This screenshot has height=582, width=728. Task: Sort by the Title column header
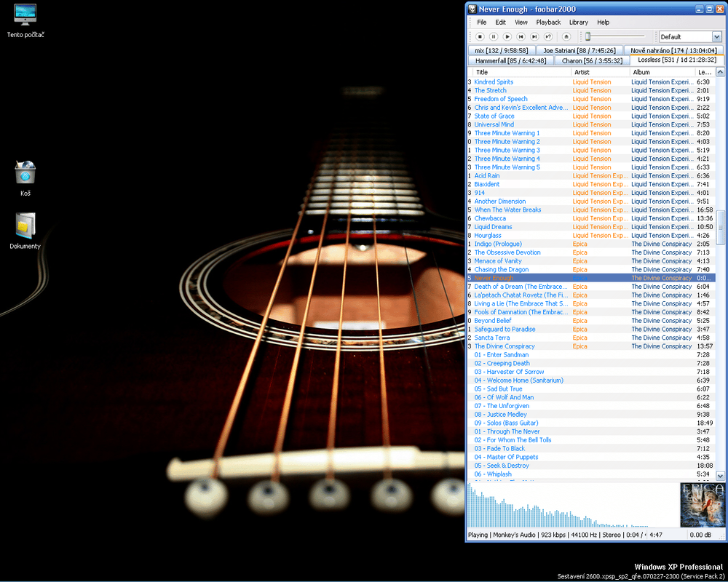click(521, 73)
